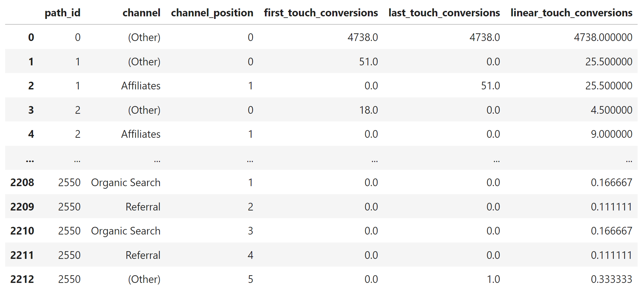This screenshot has height=297, width=644.
Task: Click the Affiliates cell in row 2
Action: (141, 86)
